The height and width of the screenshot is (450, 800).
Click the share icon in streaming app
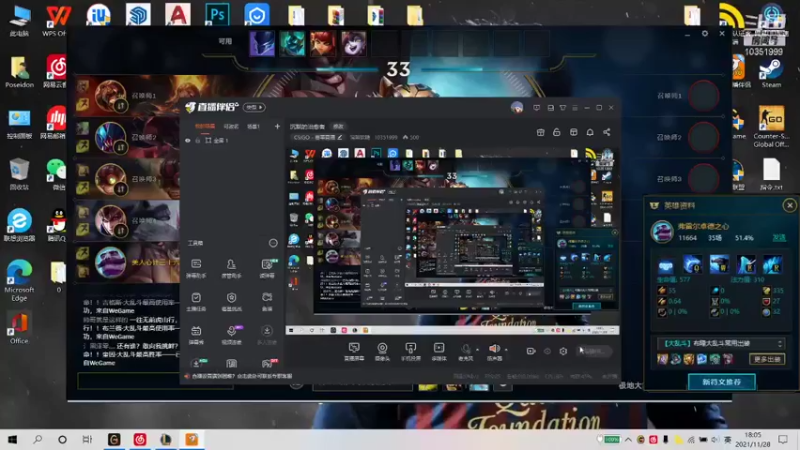coord(607,132)
